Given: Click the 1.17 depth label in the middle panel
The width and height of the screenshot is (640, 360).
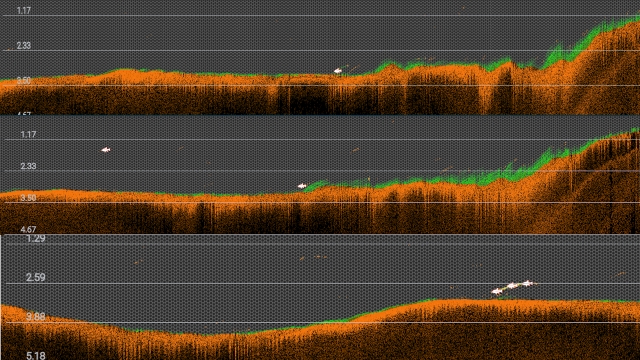Looking at the screenshot, I should (x=28, y=135).
